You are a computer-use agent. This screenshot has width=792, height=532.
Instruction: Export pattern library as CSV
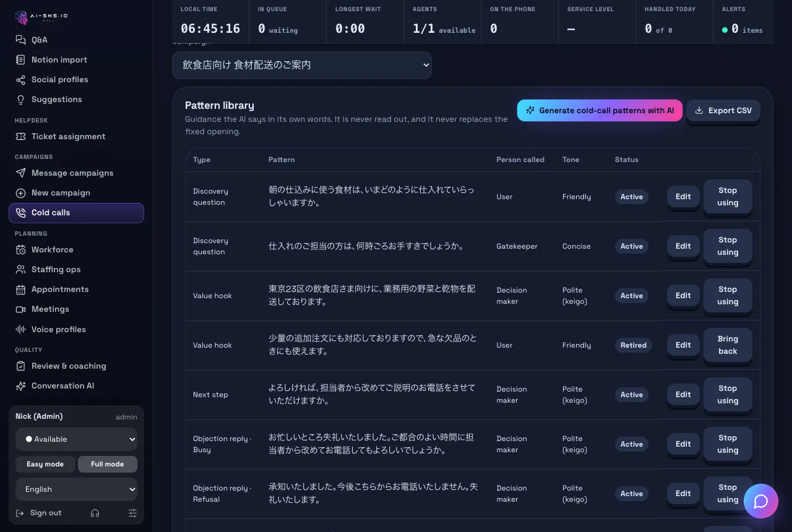[x=723, y=111]
